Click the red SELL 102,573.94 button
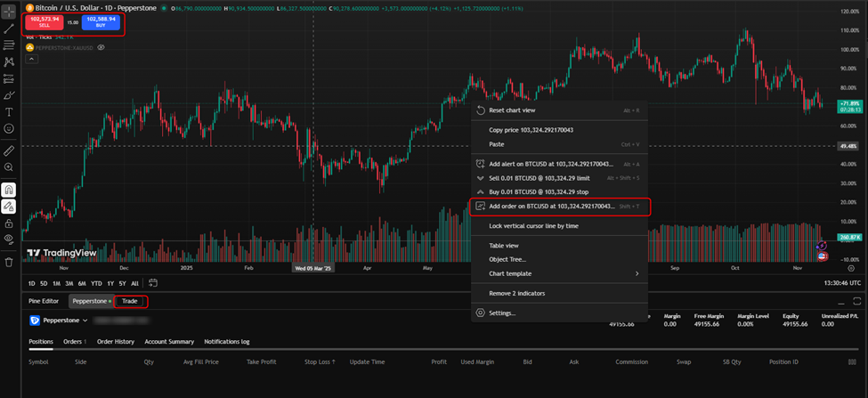Viewport: 868px width, 398px height. click(x=45, y=22)
